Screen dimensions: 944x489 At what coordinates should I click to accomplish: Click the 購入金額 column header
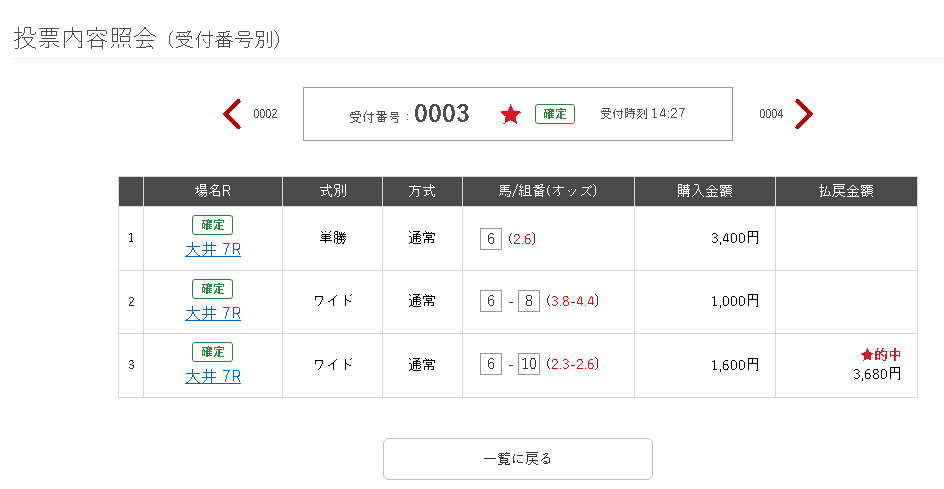point(704,191)
